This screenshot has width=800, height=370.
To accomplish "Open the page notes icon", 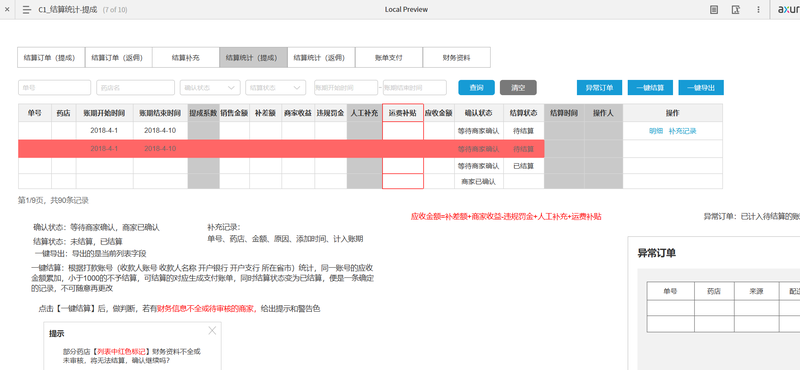I will point(714,10).
